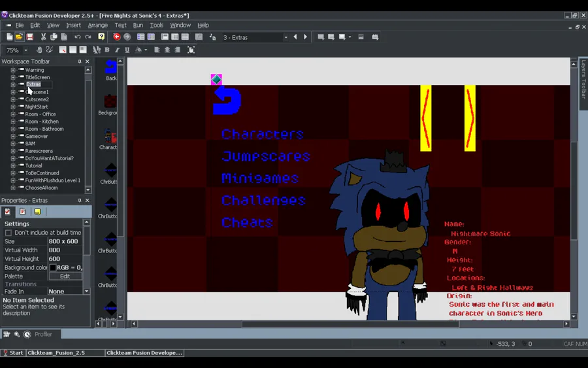Click the black Background color swatch
The width and height of the screenshot is (588, 368).
pyautogui.click(x=53, y=267)
